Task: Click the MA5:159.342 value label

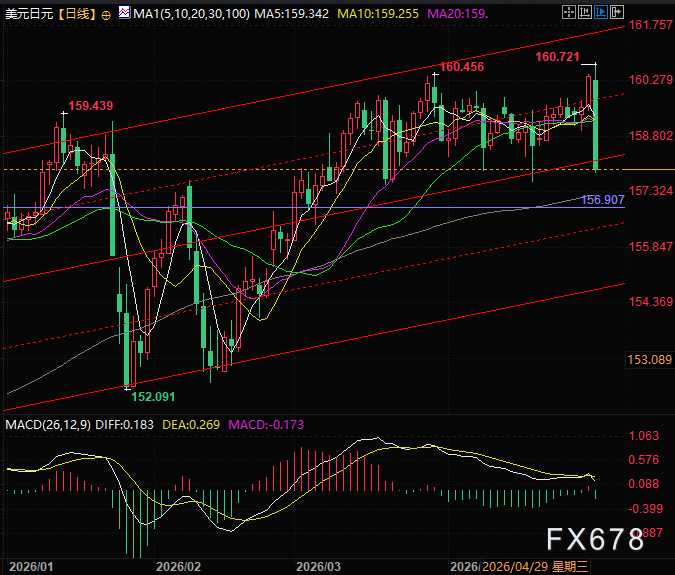Action: pyautogui.click(x=291, y=14)
